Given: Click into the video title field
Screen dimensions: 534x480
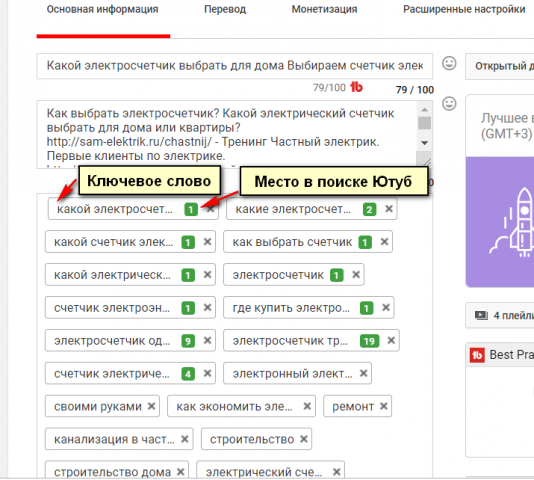Looking at the screenshot, I should (x=235, y=66).
